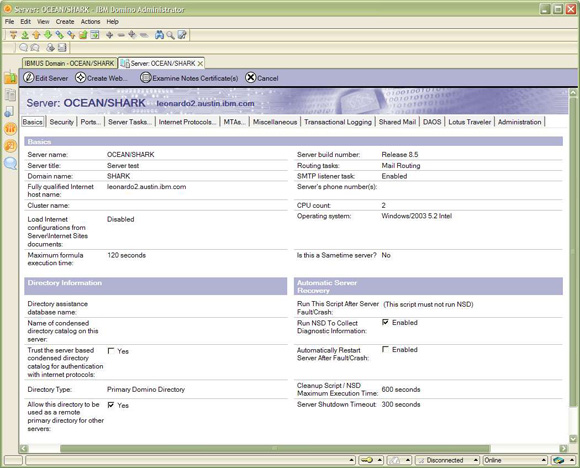The image size is (580, 468).
Task: Click the magnifying glass search icon
Action: (170, 35)
